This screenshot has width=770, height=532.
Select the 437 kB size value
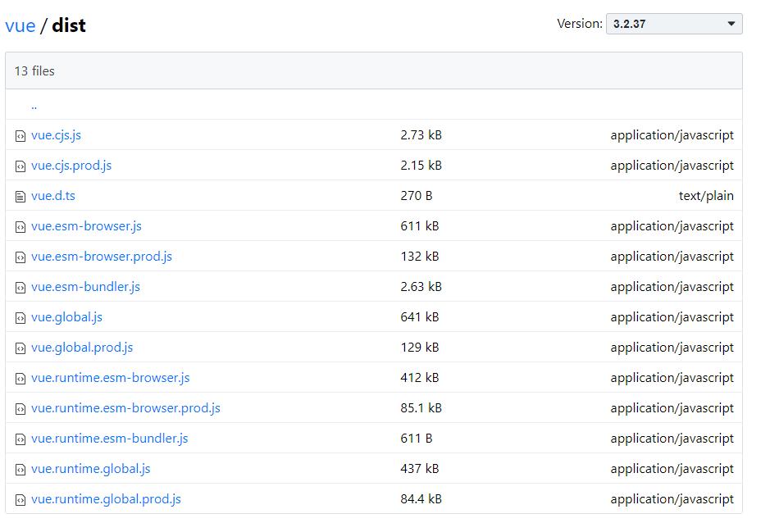[x=420, y=469]
